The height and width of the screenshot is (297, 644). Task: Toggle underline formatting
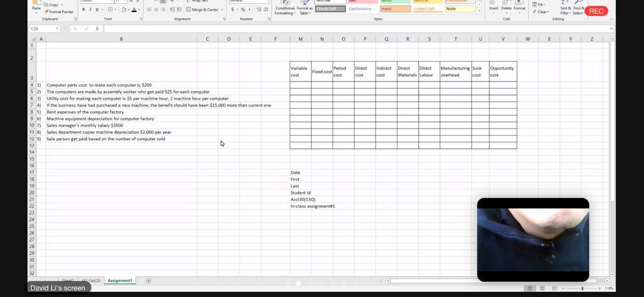pyautogui.click(x=97, y=9)
